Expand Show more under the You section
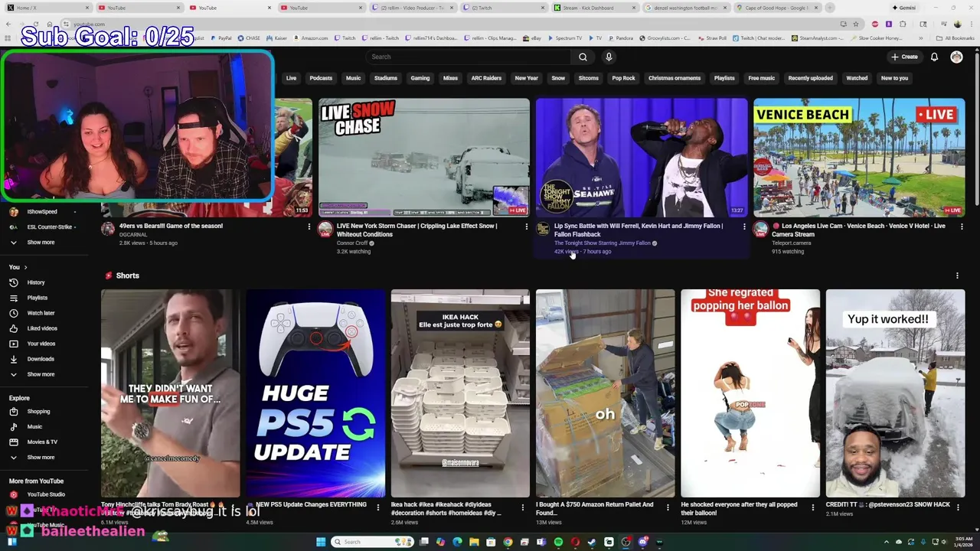 coord(41,374)
